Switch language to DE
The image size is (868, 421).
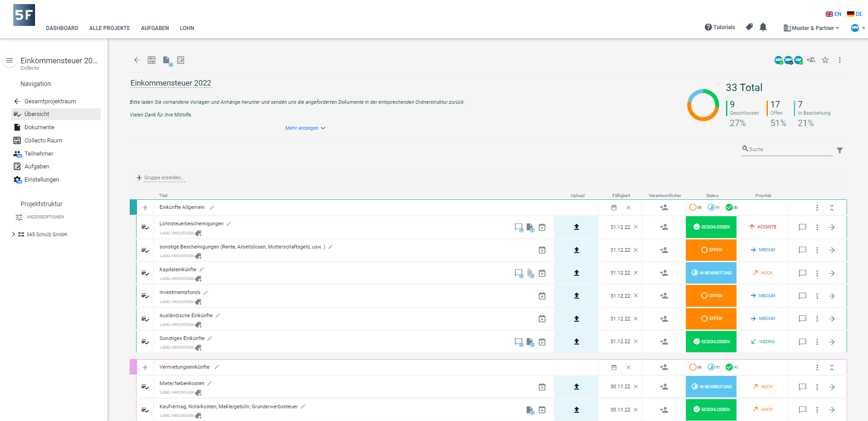855,14
